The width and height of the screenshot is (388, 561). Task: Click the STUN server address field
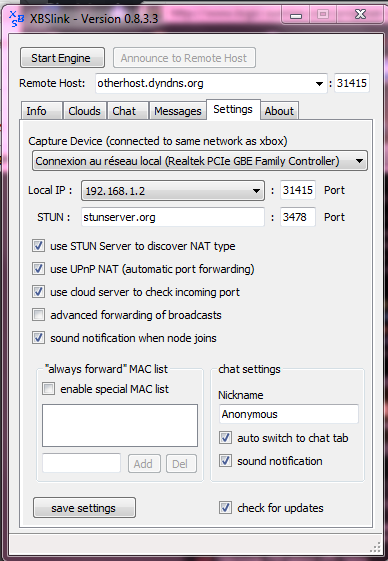[173, 217]
